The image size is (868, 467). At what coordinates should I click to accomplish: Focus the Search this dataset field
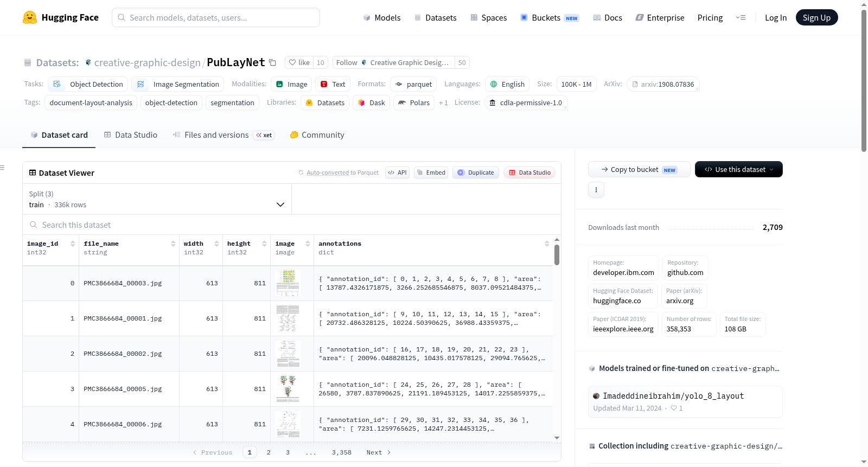click(x=292, y=225)
